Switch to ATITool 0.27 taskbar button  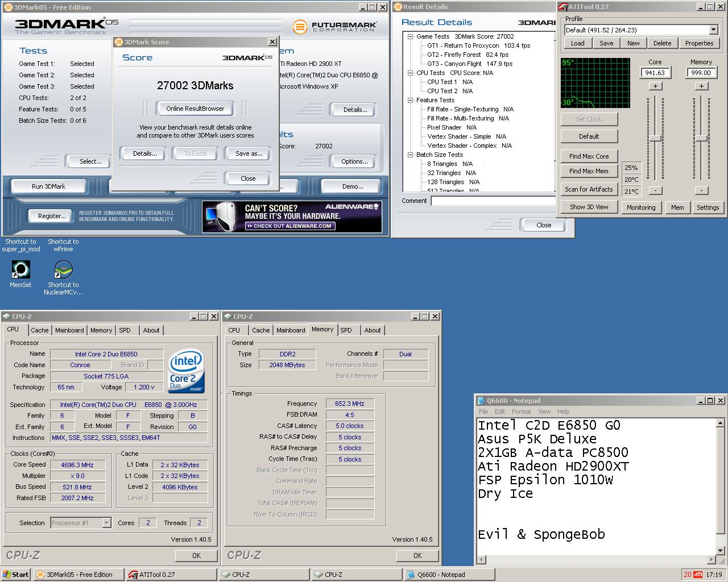pos(172,575)
